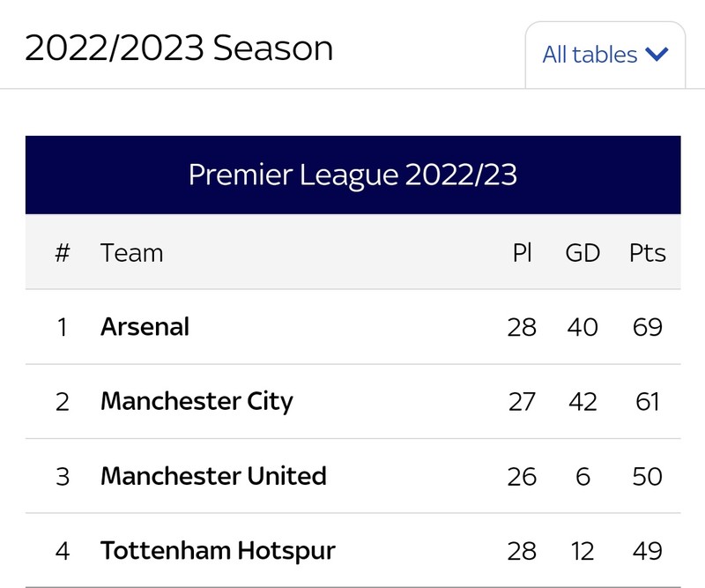Open the Tottenham Hotspur team page
The width and height of the screenshot is (705, 588).
(218, 551)
